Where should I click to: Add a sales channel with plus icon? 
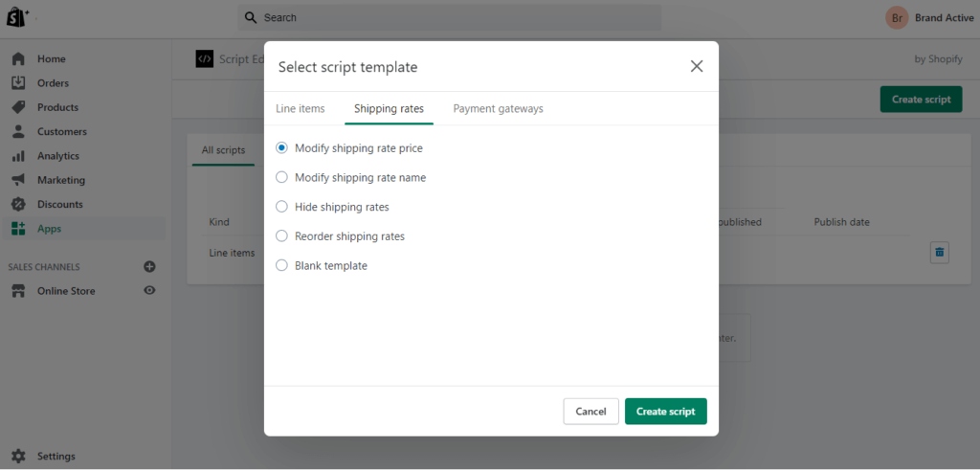point(149,267)
